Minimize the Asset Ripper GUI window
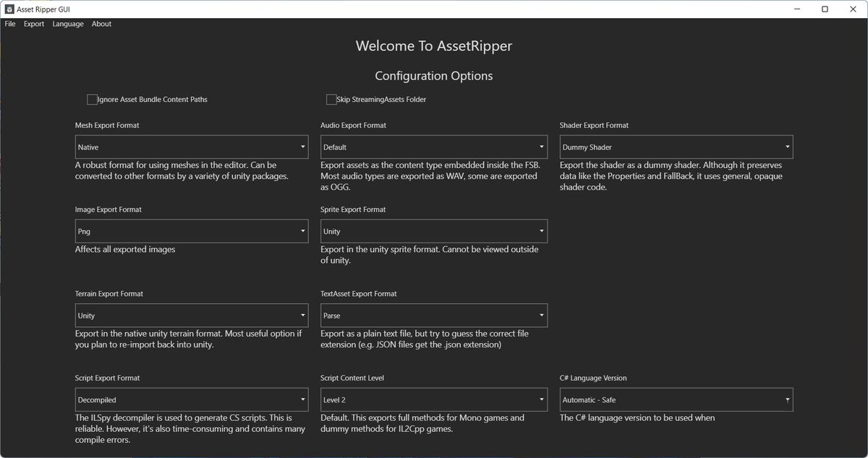This screenshot has height=458, width=868. (x=792, y=9)
